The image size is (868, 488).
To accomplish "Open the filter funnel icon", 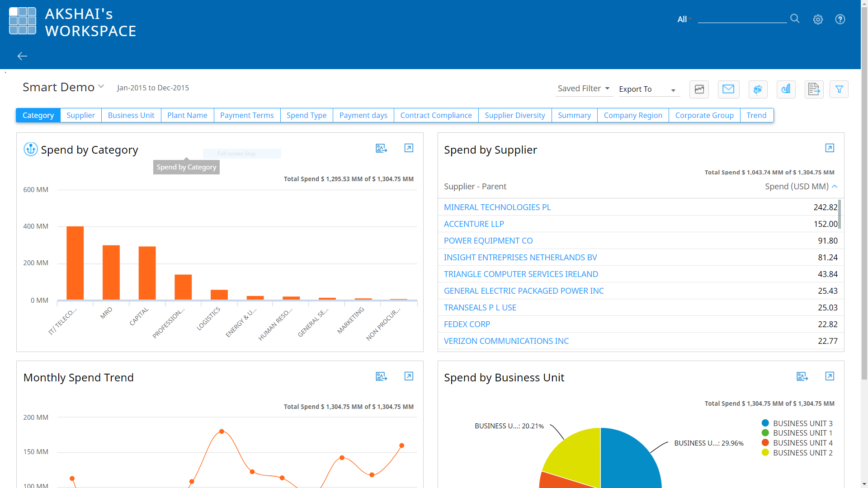I will [x=839, y=89].
